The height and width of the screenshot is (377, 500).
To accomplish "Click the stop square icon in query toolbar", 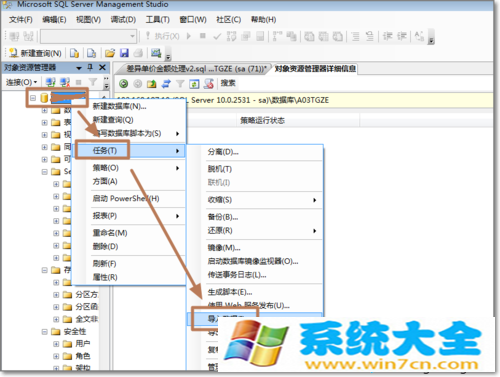I will pos(202,36).
